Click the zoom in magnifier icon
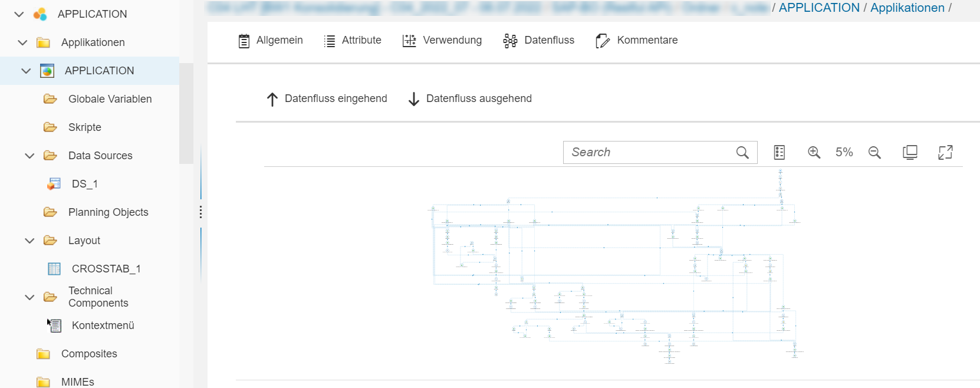This screenshot has width=980, height=388. pos(814,152)
